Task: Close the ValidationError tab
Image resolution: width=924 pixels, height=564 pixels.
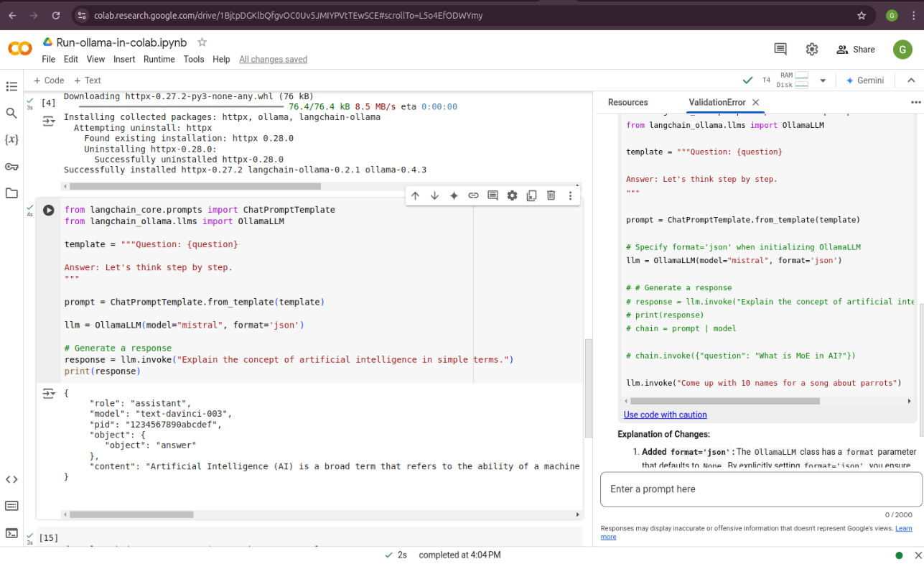Action: [756, 103]
